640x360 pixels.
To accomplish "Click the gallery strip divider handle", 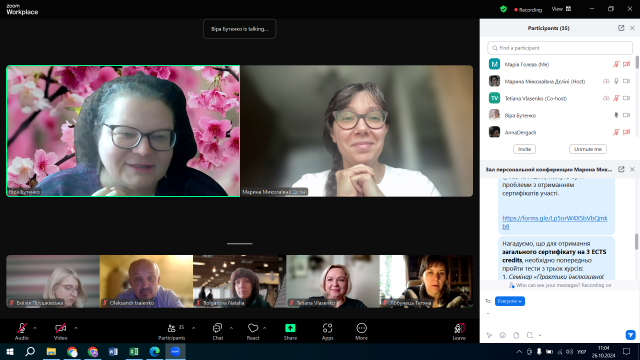I will [240, 244].
